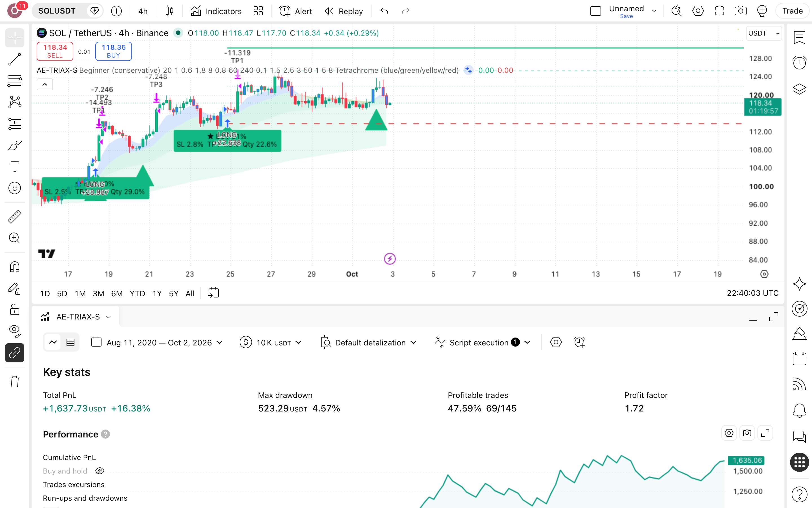Open the economic calendar sidebar icon
Viewport: 812px width, 508px height.
(x=800, y=358)
